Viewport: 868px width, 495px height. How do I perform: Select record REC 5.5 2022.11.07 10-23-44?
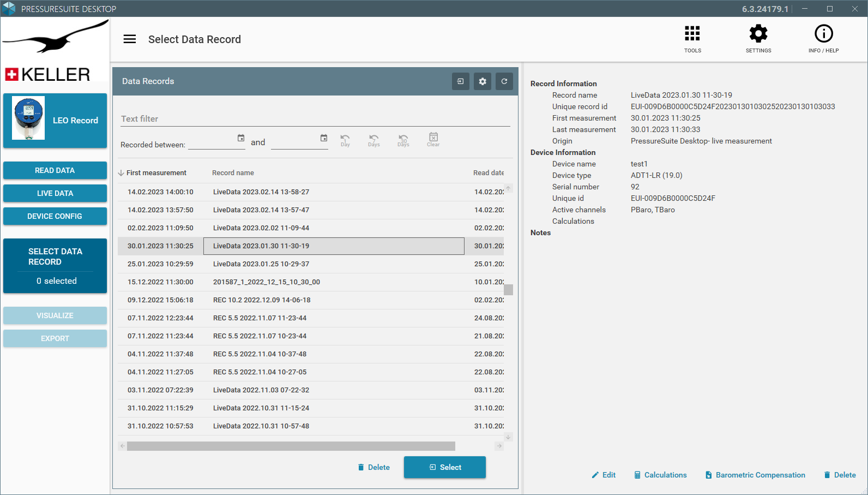coord(311,336)
